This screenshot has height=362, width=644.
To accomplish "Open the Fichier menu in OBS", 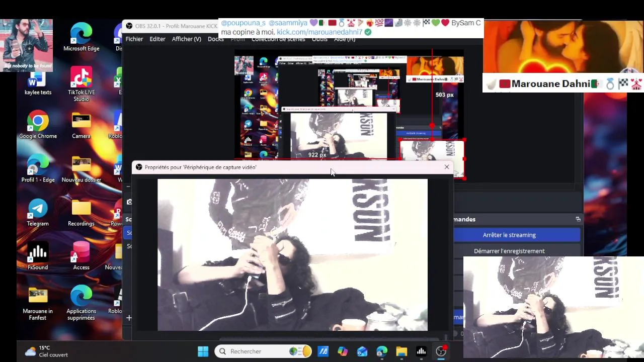I will pos(134,39).
